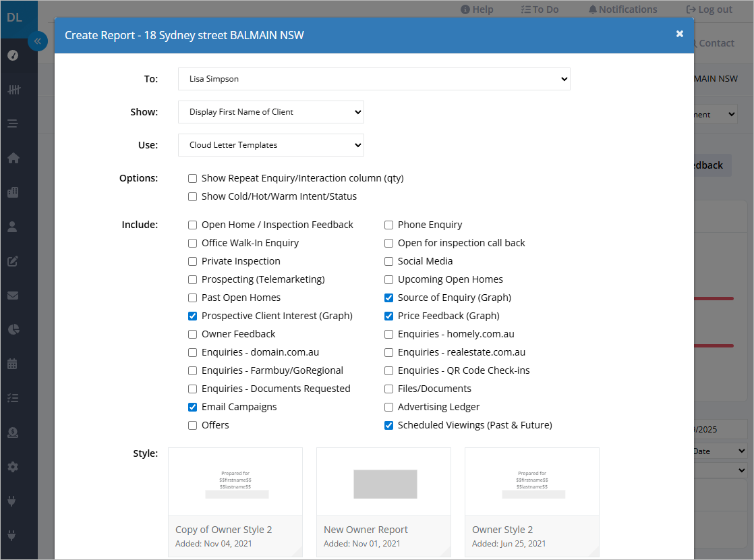The image size is (754, 560).
Task: Uncheck Scheduled Viewings (Past & Future)
Action: click(388, 426)
